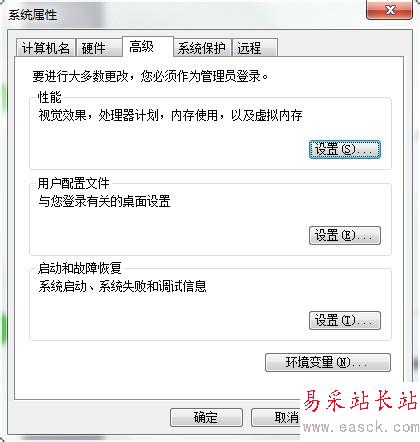Switch to the 计算机名 tab

click(x=46, y=48)
